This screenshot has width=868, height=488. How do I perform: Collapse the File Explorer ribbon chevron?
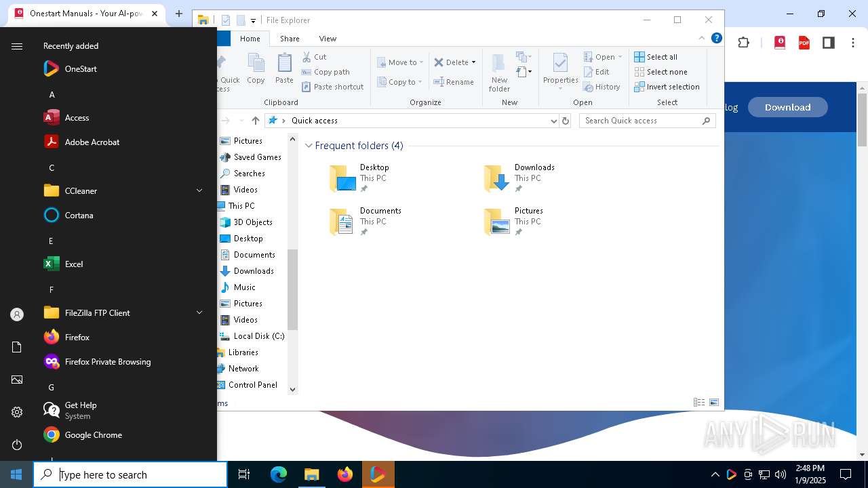pos(702,38)
